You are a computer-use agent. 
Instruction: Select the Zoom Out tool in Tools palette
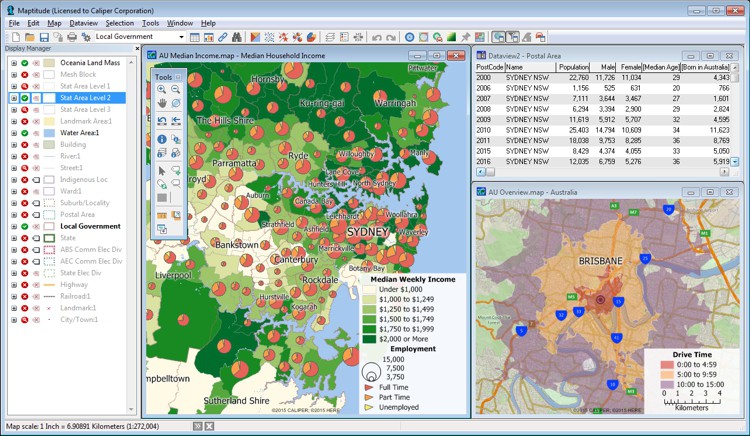(x=176, y=90)
